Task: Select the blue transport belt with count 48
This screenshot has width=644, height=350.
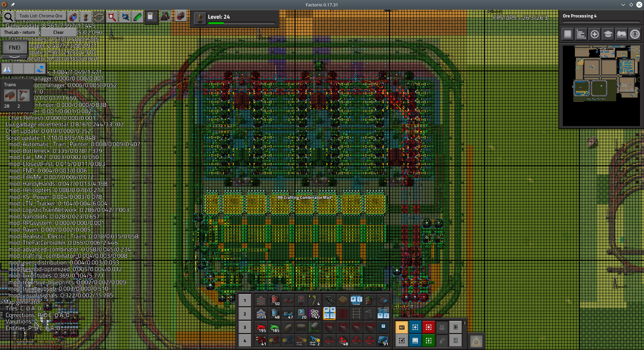Action: 274,314
